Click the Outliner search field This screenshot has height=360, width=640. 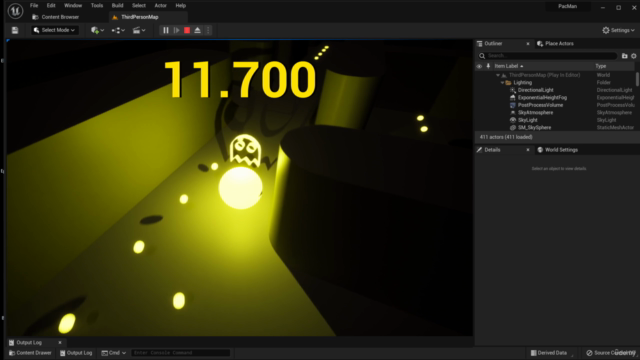click(x=547, y=56)
